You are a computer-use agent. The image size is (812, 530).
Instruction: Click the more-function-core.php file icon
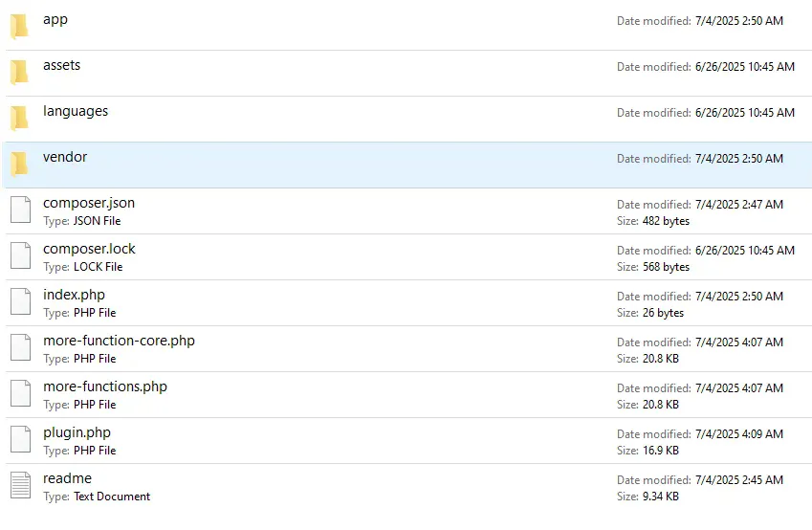(20, 348)
